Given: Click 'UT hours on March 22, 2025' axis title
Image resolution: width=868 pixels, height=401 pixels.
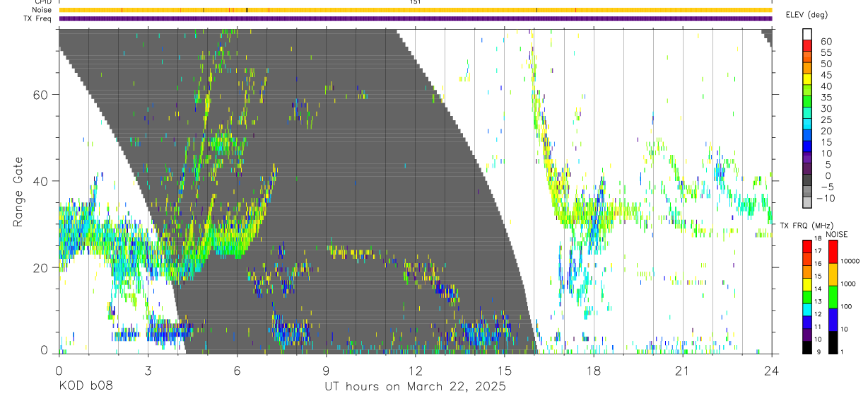Looking at the screenshot, I should pyautogui.click(x=415, y=388).
